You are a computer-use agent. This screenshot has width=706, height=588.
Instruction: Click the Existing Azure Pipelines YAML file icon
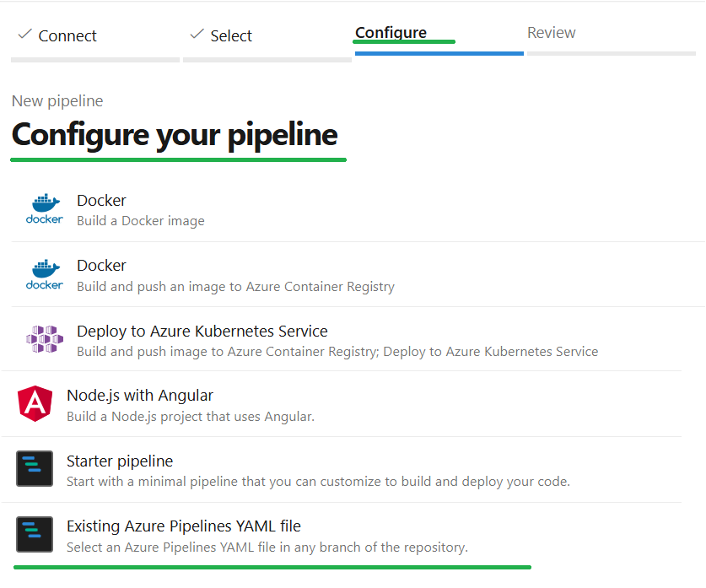point(35,534)
